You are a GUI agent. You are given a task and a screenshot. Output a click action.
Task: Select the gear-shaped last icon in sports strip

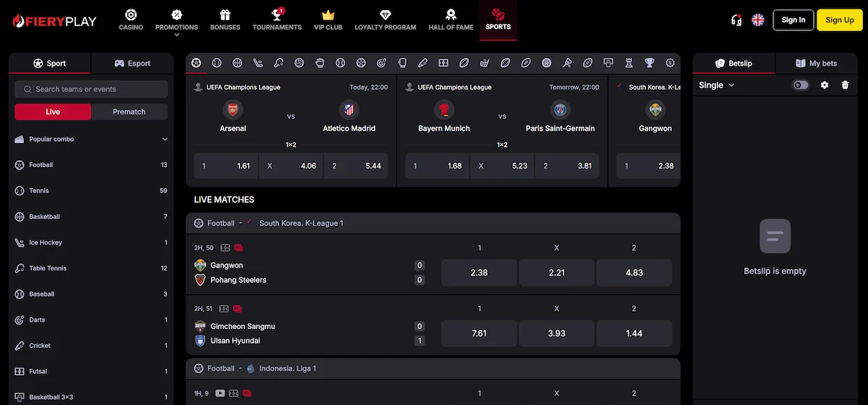pos(670,63)
